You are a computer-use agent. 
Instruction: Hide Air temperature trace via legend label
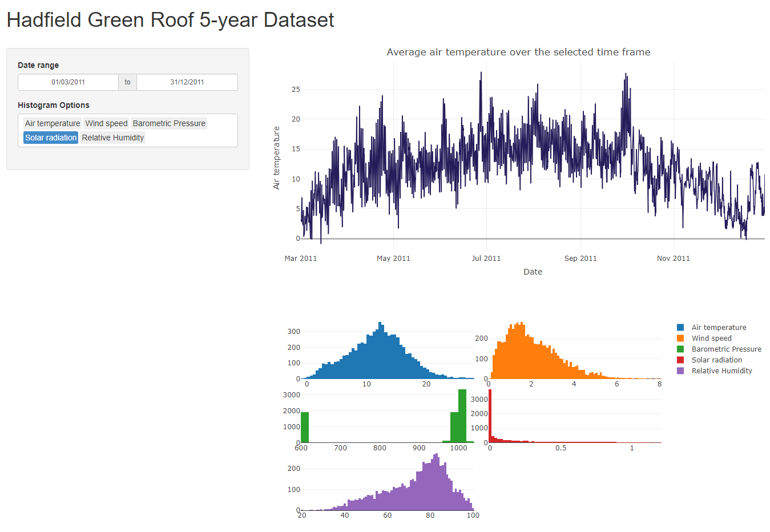point(719,328)
